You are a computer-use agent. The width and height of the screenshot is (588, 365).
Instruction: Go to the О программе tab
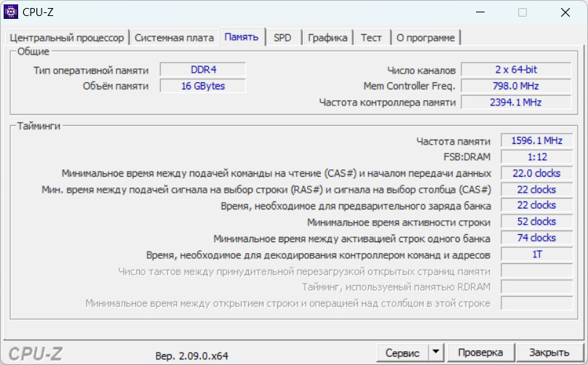click(x=425, y=38)
